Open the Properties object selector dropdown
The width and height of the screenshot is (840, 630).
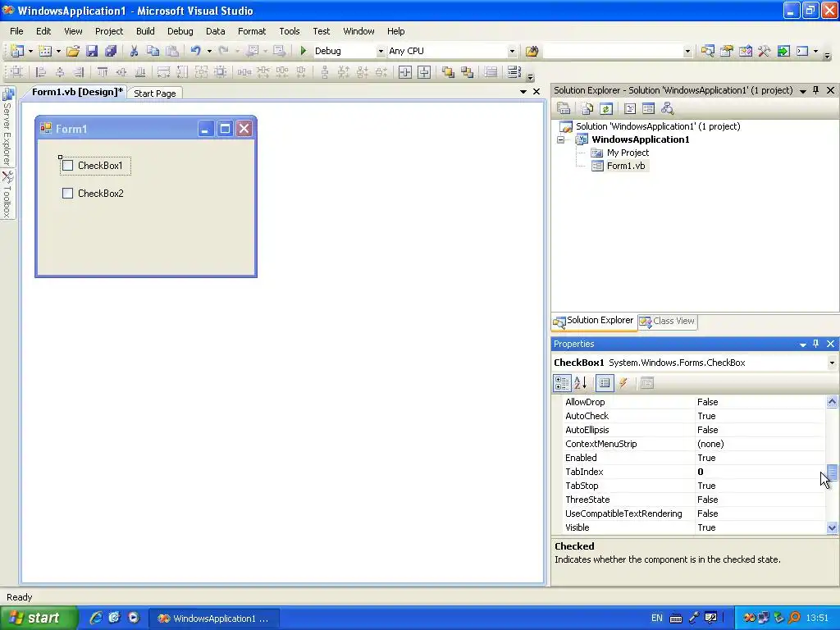pos(832,363)
